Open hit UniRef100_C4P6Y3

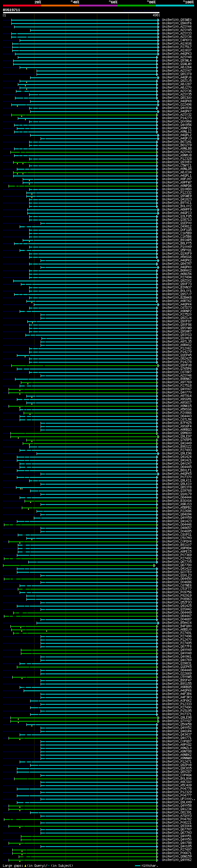(177, 40)
